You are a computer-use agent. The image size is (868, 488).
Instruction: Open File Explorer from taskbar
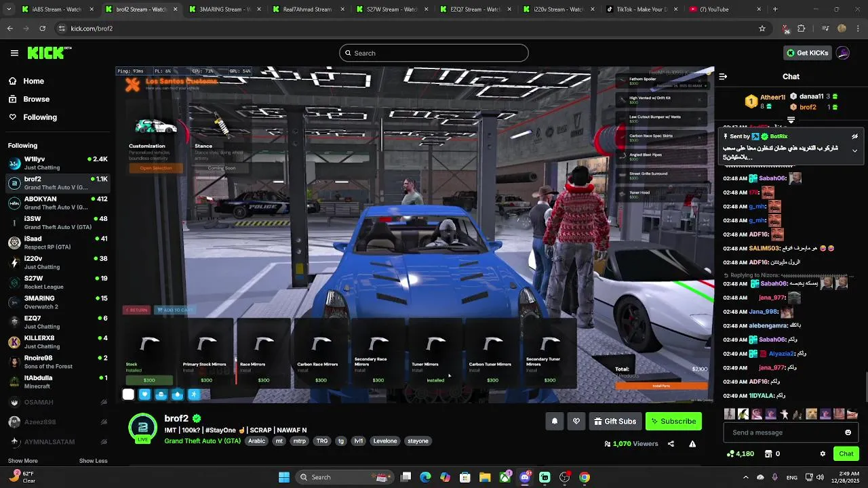[x=485, y=477]
